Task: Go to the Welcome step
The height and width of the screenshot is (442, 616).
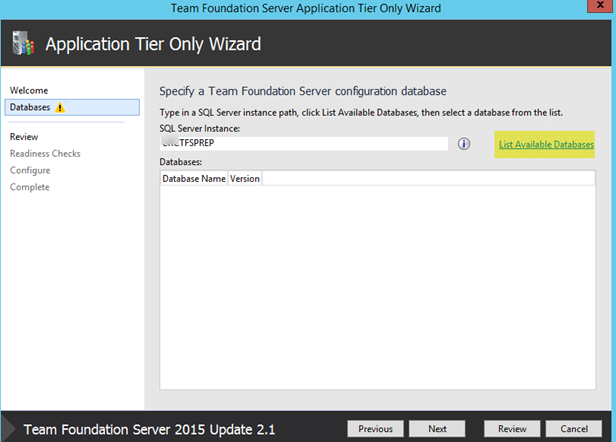Action: coord(29,90)
